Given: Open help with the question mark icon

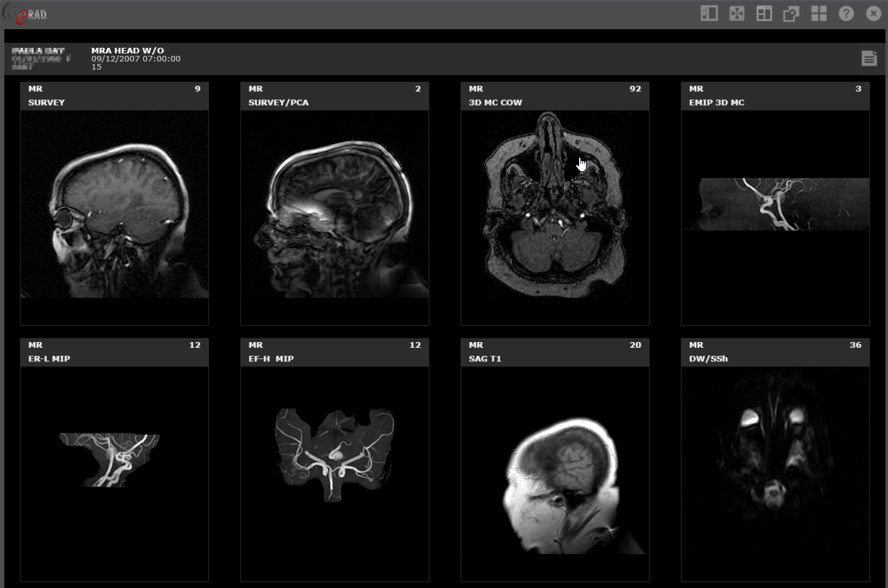Looking at the screenshot, I should [846, 14].
